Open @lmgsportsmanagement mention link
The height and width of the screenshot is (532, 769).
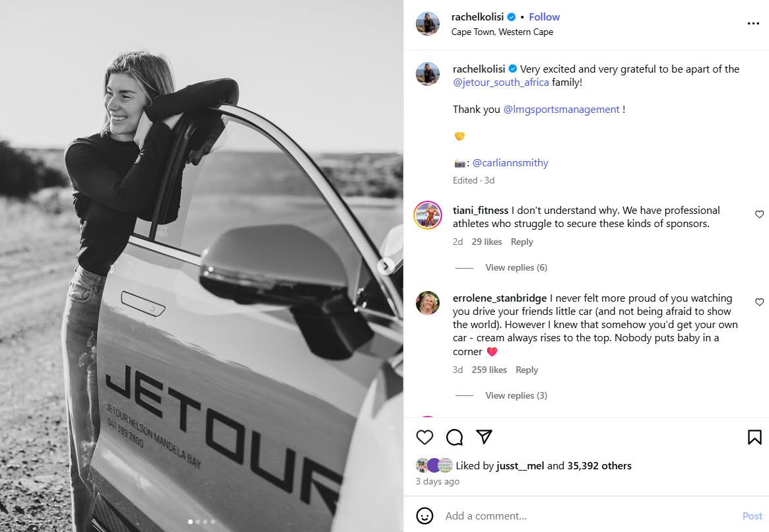pyautogui.click(x=561, y=110)
